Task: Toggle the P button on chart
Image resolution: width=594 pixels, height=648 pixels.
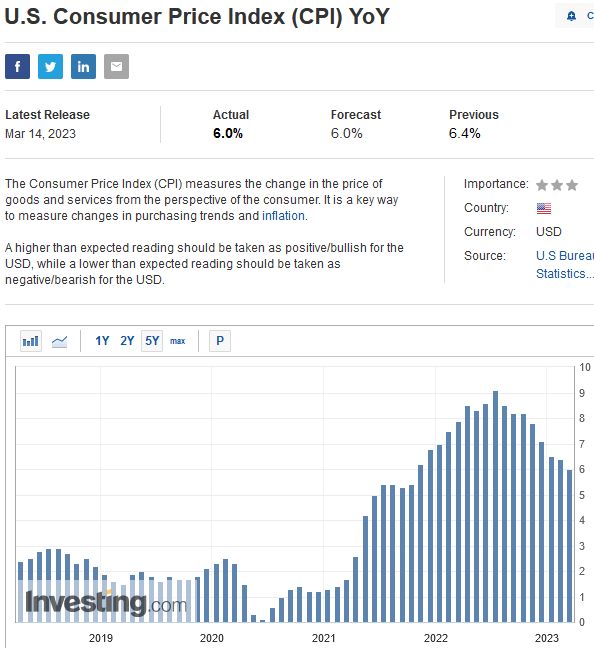Action: click(x=220, y=341)
